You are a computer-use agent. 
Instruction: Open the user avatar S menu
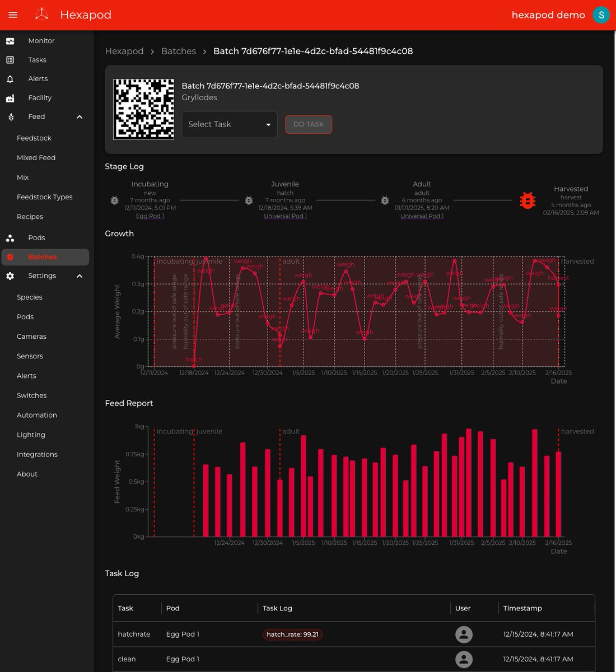601,15
